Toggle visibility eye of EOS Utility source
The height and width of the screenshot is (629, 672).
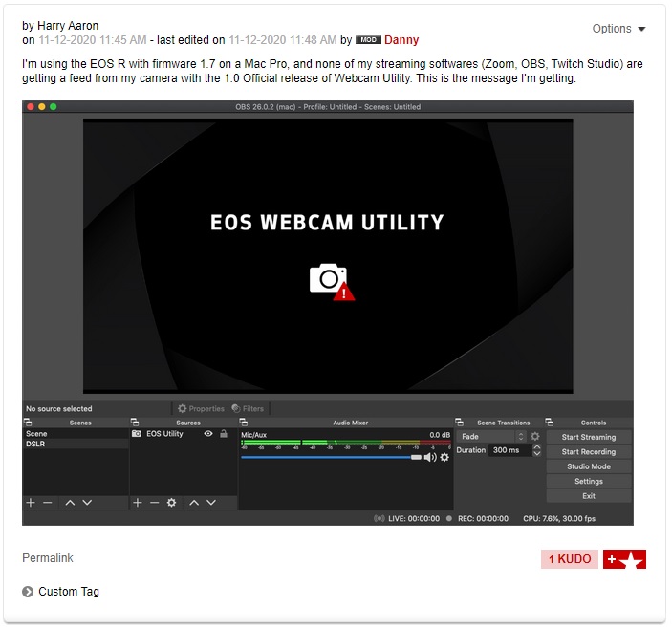point(208,434)
